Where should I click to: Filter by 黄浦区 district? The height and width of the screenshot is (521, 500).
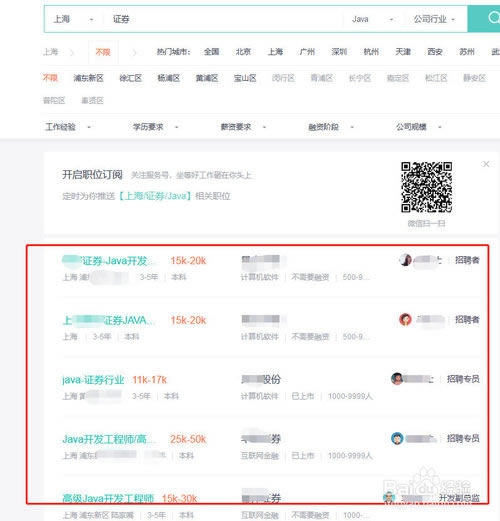tap(207, 78)
